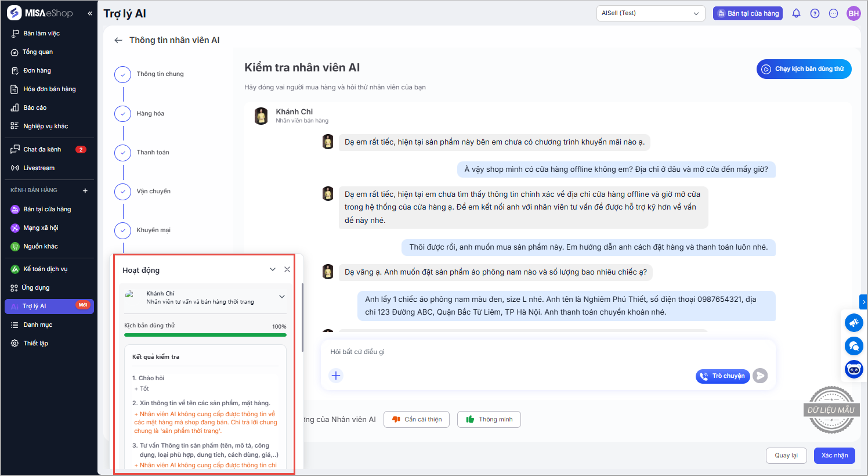Click the back arrow beside Thông tin nhân viên AI
The image size is (868, 476).
(x=118, y=40)
